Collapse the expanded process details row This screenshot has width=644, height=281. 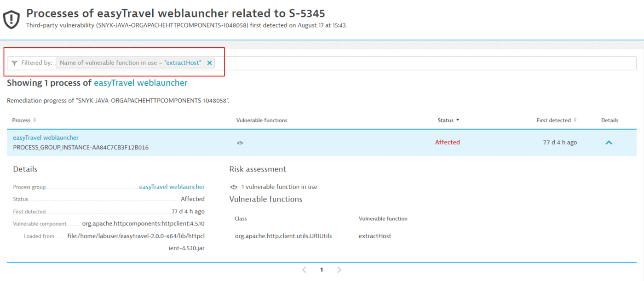click(x=609, y=143)
